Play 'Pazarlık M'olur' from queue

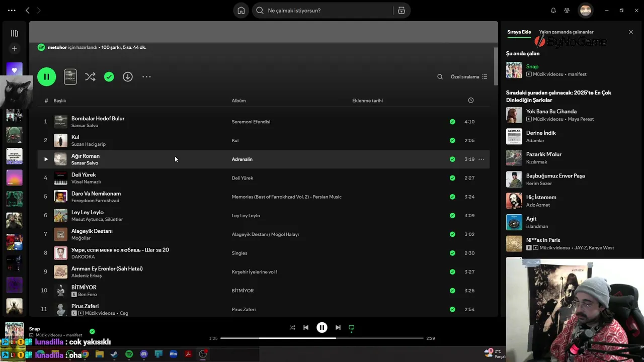[568, 158]
